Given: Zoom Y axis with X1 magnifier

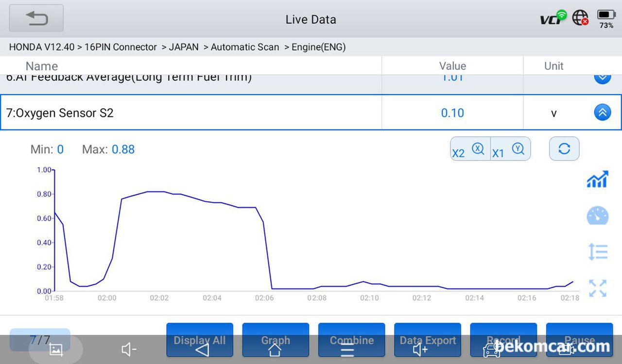Looking at the screenshot, I should tap(510, 149).
